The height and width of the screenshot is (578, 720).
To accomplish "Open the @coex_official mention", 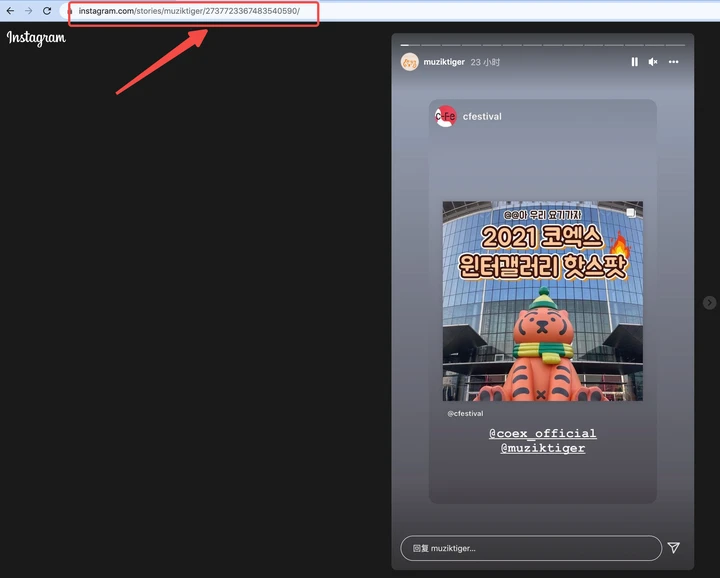I will [x=543, y=433].
